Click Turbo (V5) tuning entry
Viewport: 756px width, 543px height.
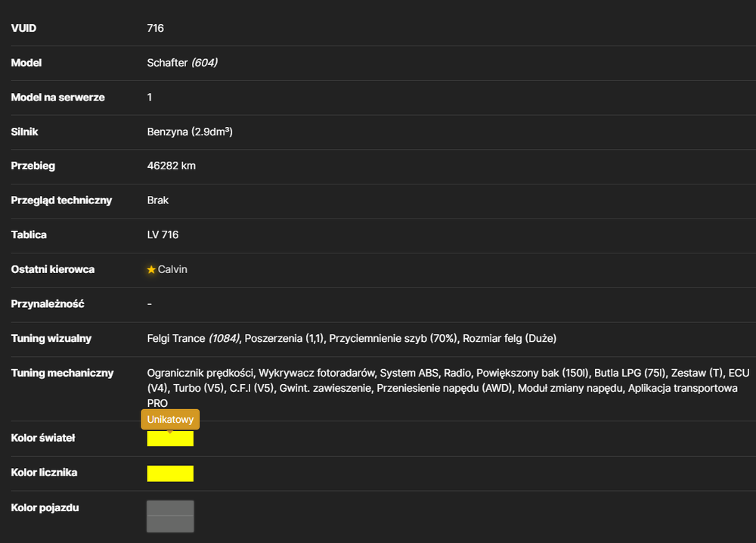pos(199,388)
